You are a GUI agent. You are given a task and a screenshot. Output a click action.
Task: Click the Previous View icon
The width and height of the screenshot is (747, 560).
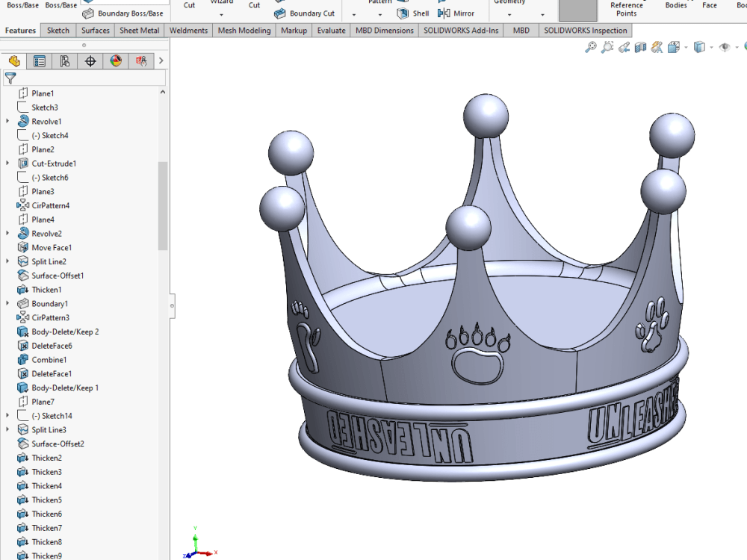tap(624, 47)
